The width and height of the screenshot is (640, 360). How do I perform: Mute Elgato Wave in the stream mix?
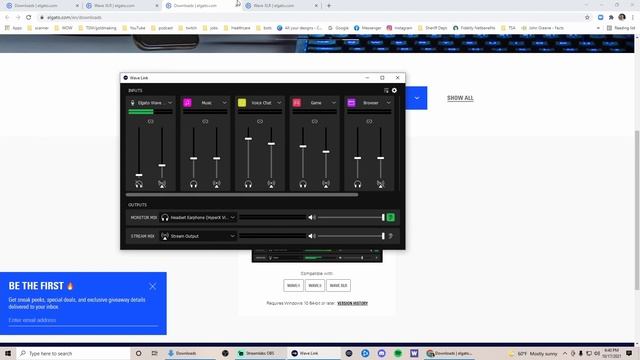pos(162,184)
